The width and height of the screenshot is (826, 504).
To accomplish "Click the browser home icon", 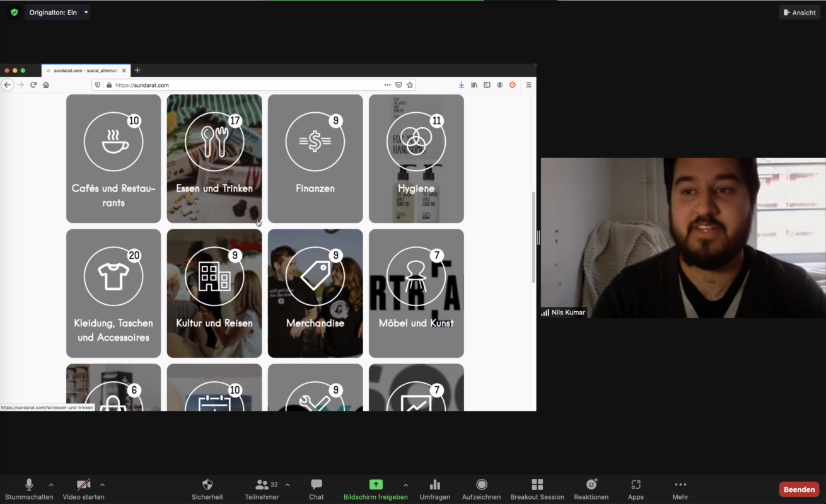I will pyautogui.click(x=46, y=85).
